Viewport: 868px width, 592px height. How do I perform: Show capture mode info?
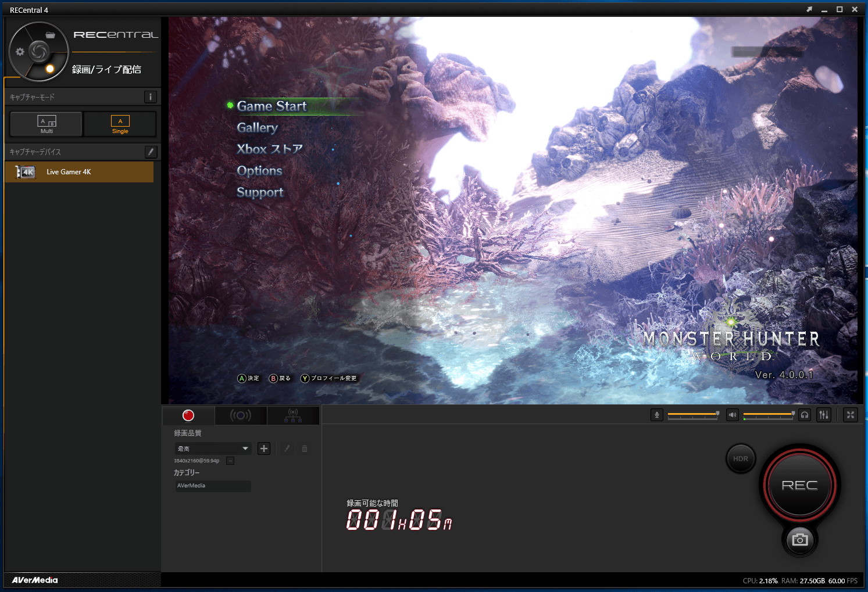click(150, 97)
